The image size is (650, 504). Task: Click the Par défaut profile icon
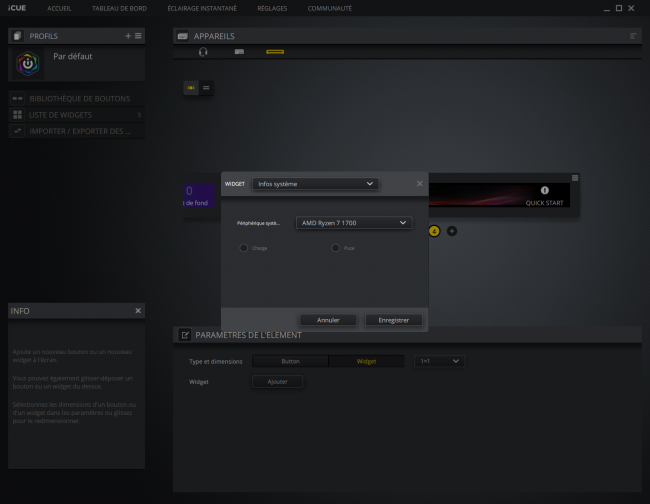pyautogui.click(x=28, y=63)
